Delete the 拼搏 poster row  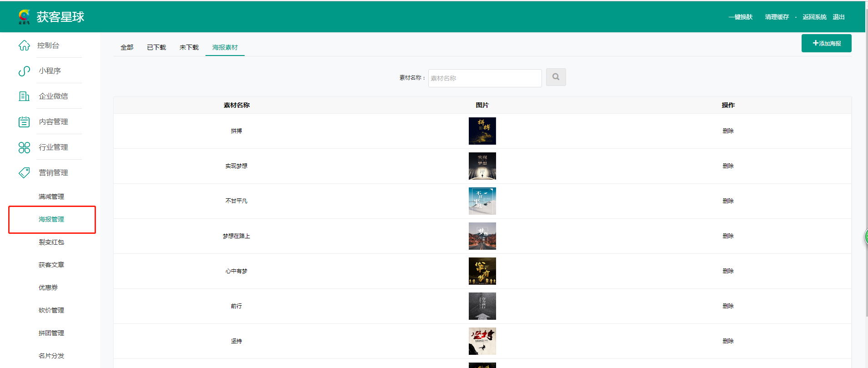[x=728, y=131]
